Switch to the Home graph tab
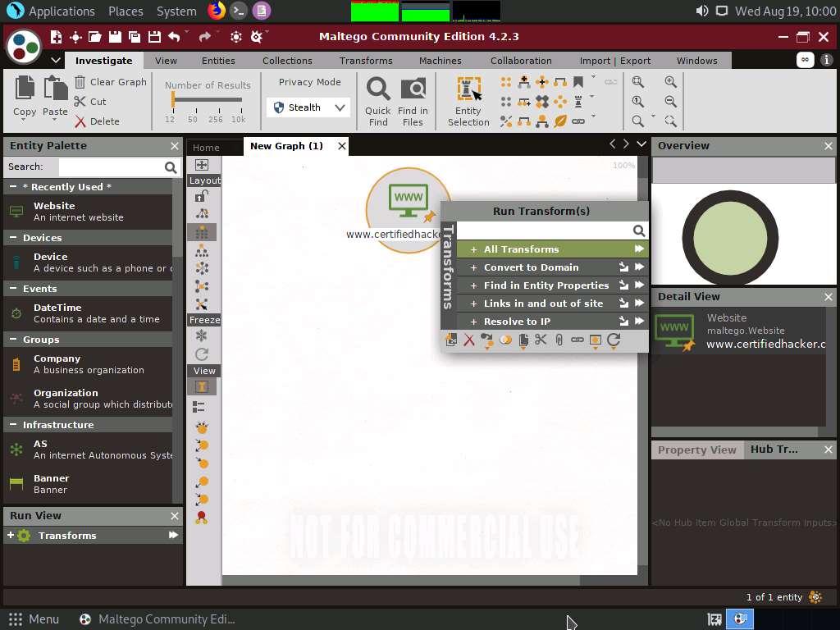840x630 pixels. click(x=206, y=148)
